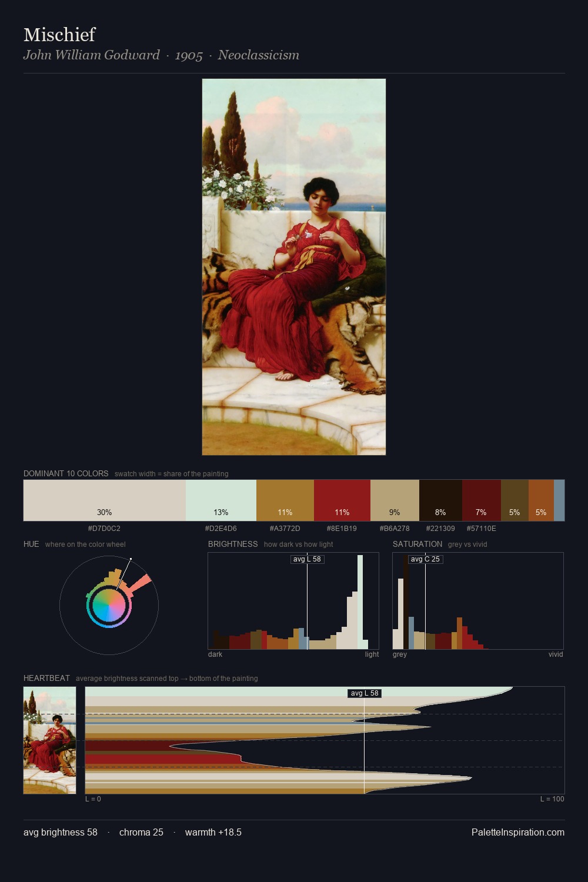Select the olive-brown 5% swatch
This screenshot has height=882, width=588.
click(x=514, y=500)
